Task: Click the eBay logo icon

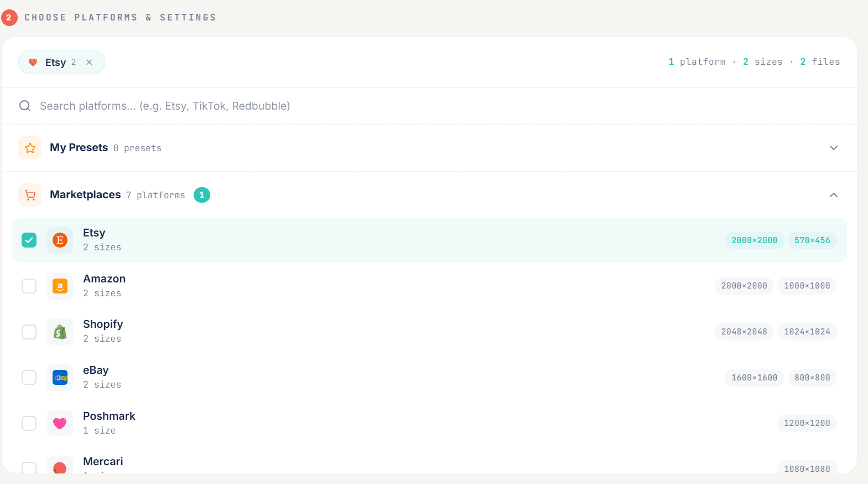Action: [60, 378]
